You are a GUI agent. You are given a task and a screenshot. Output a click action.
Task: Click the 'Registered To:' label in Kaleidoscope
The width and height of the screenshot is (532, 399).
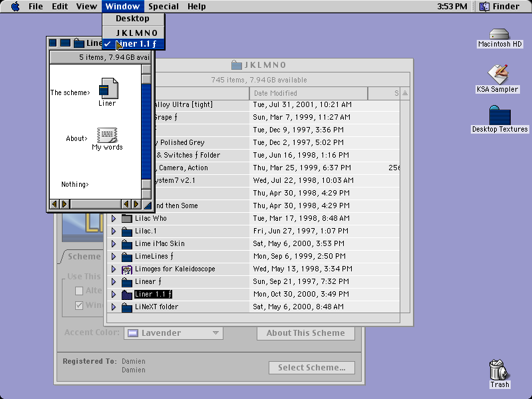90,361
